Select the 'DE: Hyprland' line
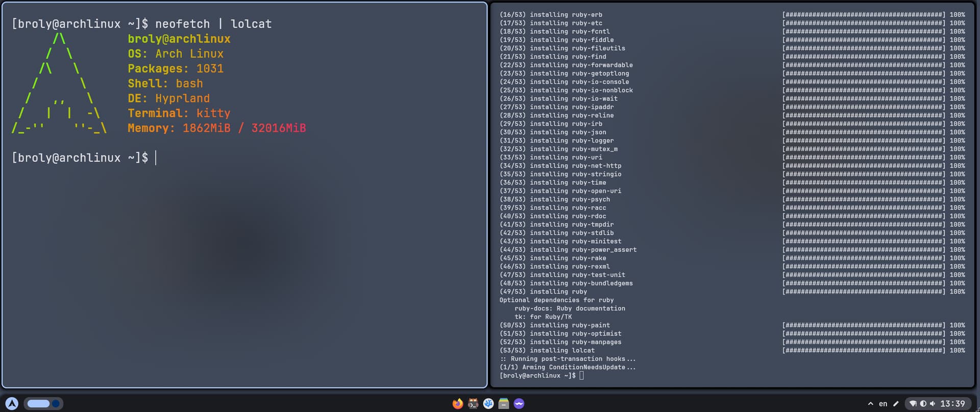This screenshot has width=980, height=412. [x=169, y=98]
